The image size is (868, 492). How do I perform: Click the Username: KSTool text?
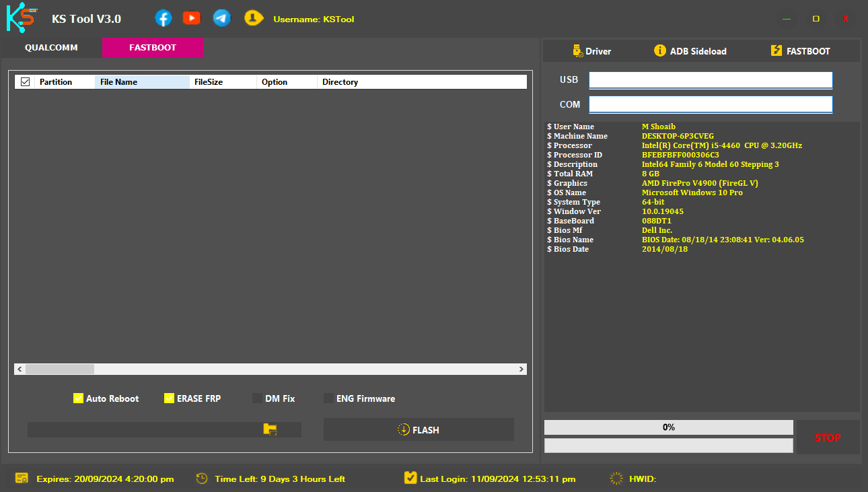[314, 20]
